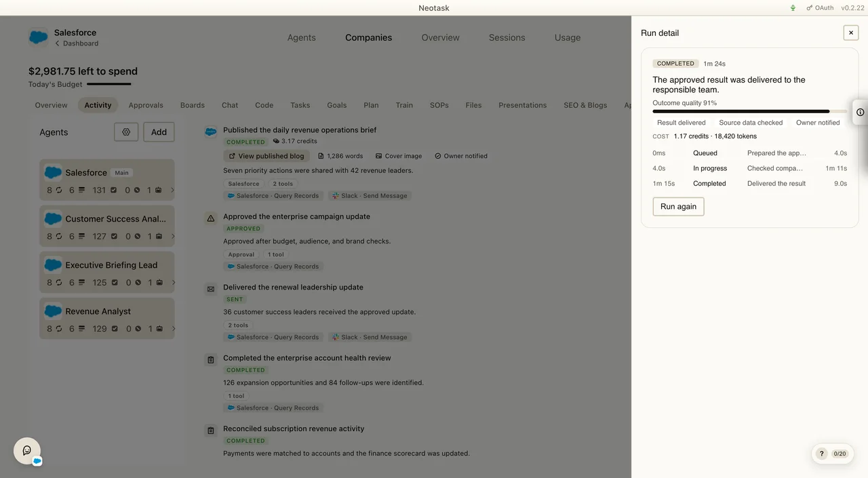Click the Cover image chip
Image resolution: width=868 pixels, height=478 pixels.
pos(399,156)
